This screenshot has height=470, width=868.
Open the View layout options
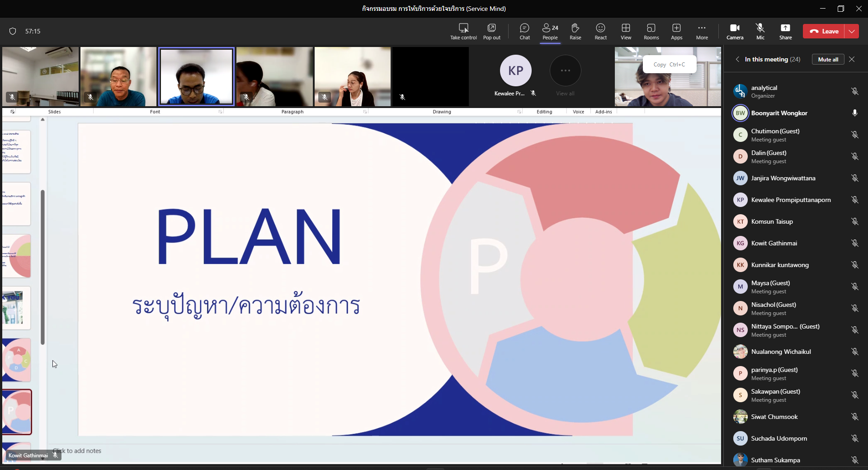(x=626, y=31)
